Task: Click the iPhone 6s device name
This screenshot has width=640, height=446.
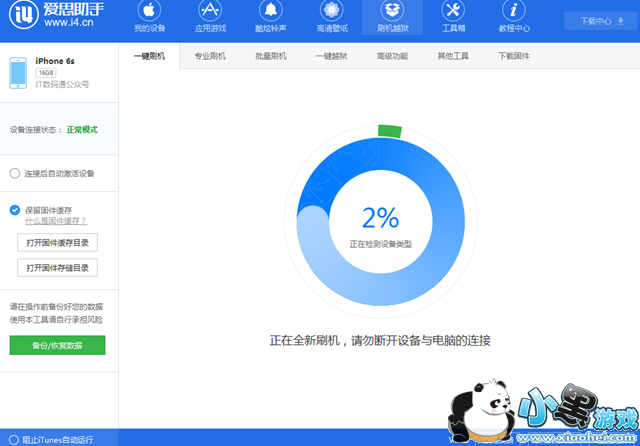Action: tap(55, 61)
